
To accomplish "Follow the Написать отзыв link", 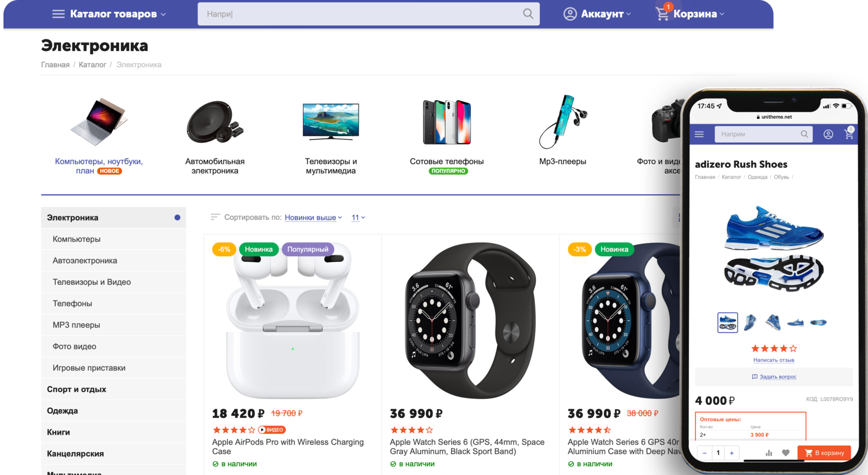I will [773, 360].
